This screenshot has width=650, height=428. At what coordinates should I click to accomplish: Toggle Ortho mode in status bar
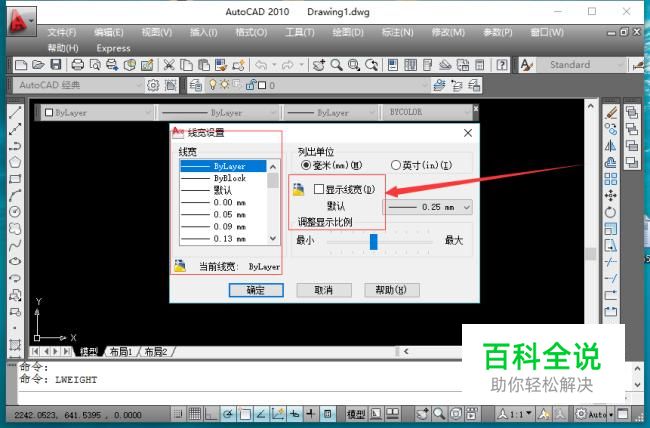[211, 413]
